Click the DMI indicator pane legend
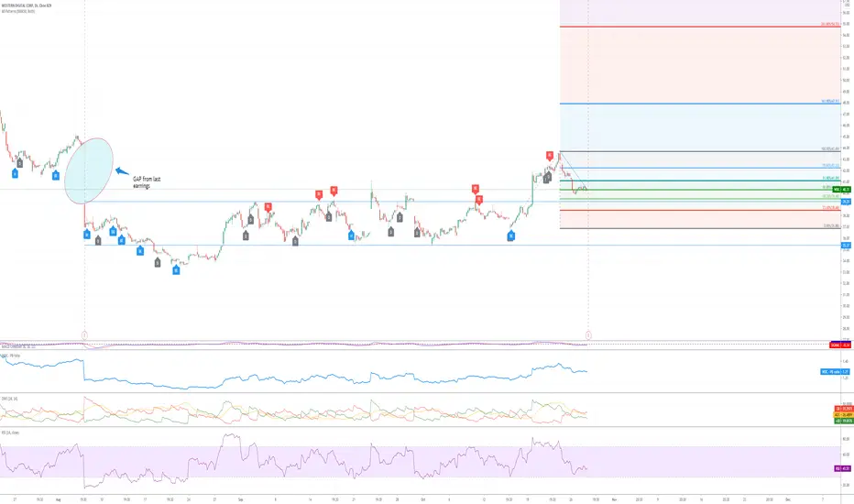The width and height of the screenshot is (854, 504). (x=10, y=399)
